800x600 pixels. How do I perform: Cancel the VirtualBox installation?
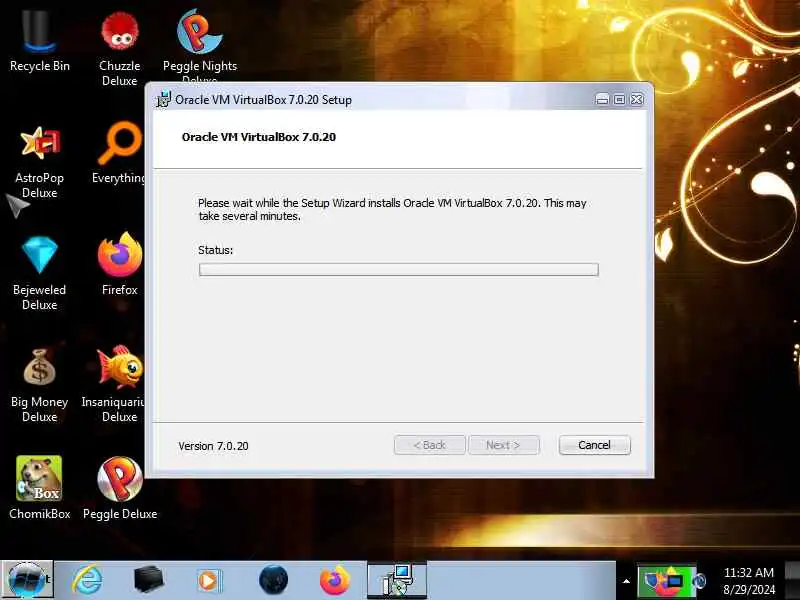[594, 445]
